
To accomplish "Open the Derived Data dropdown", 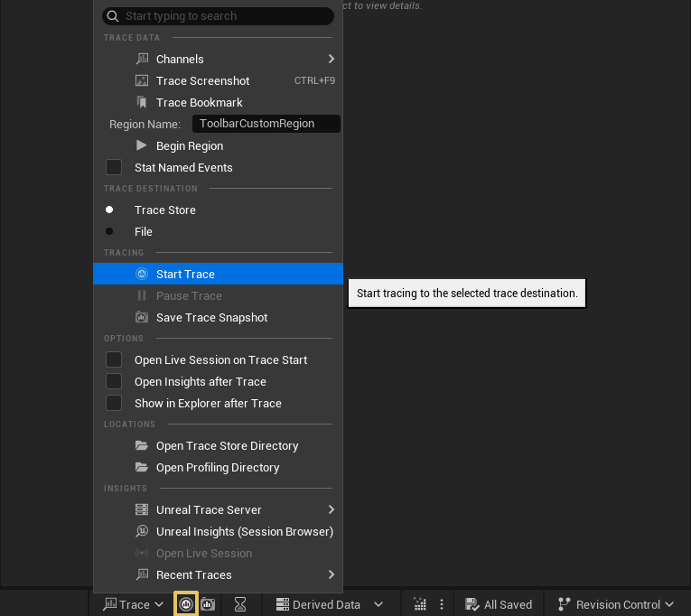I will coord(329,604).
